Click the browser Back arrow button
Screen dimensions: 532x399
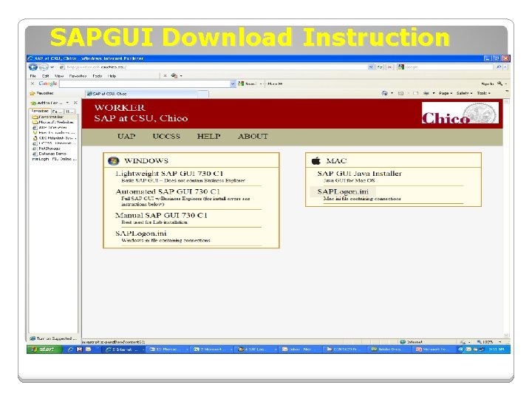tap(33, 66)
